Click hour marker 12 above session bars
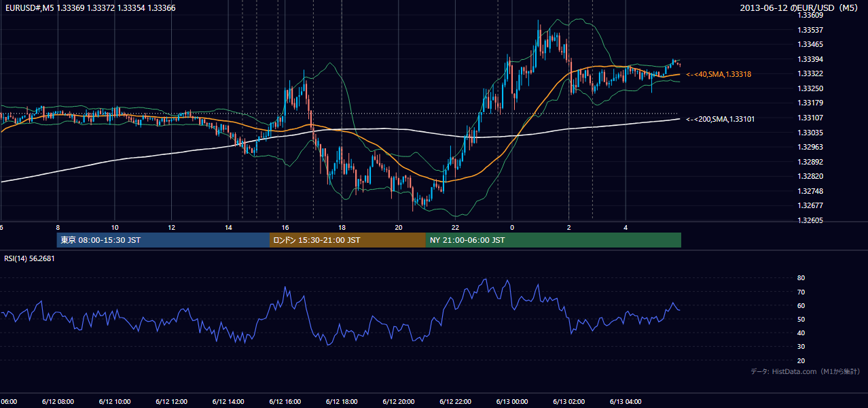Viewport: 868px width, 408px height. 172,227
